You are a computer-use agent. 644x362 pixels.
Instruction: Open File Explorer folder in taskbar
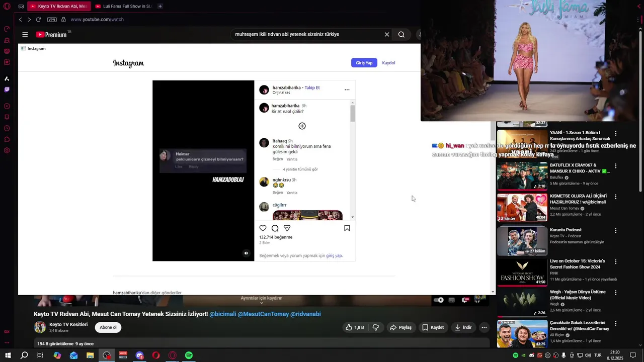(x=90, y=355)
